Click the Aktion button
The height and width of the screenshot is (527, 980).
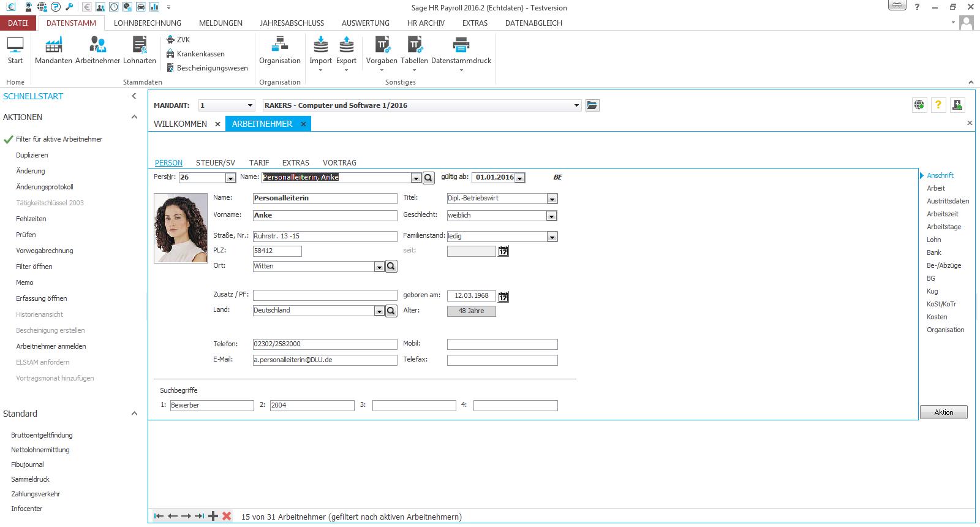pyautogui.click(x=943, y=412)
